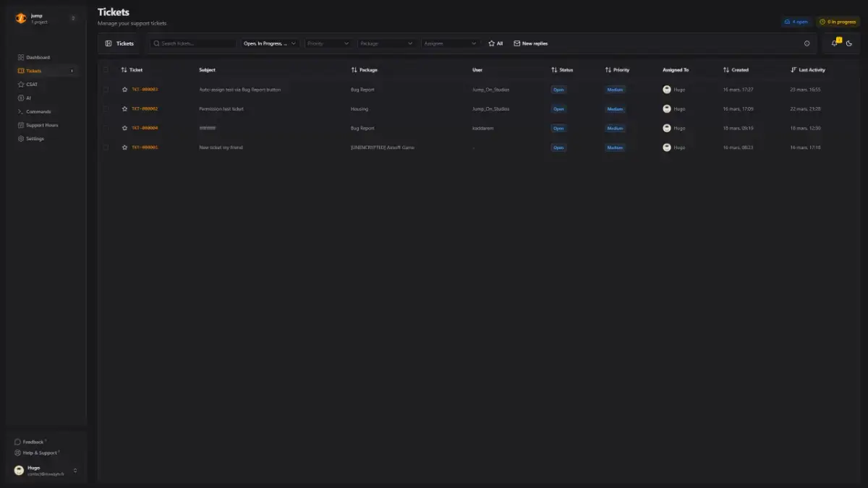Screen dimensions: 868x488
Task: Click the Hugo profile avatar in the sidebar
Action: click(20, 471)
